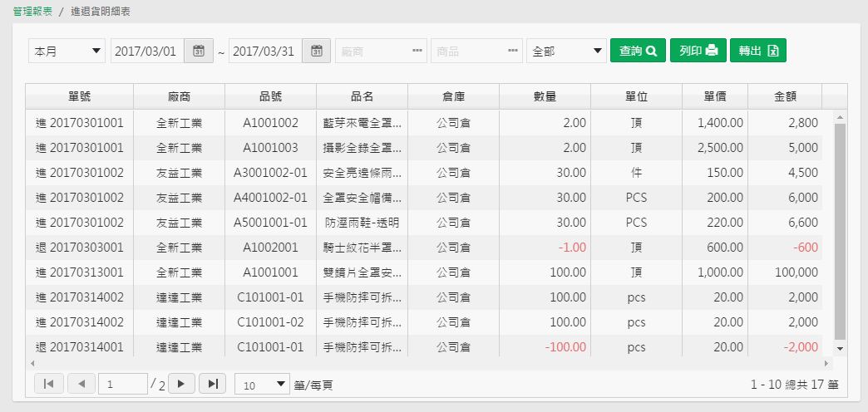The image size is (868, 412).
Task: Click the red amount -600
Action: pyautogui.click(x=805, y=248)
